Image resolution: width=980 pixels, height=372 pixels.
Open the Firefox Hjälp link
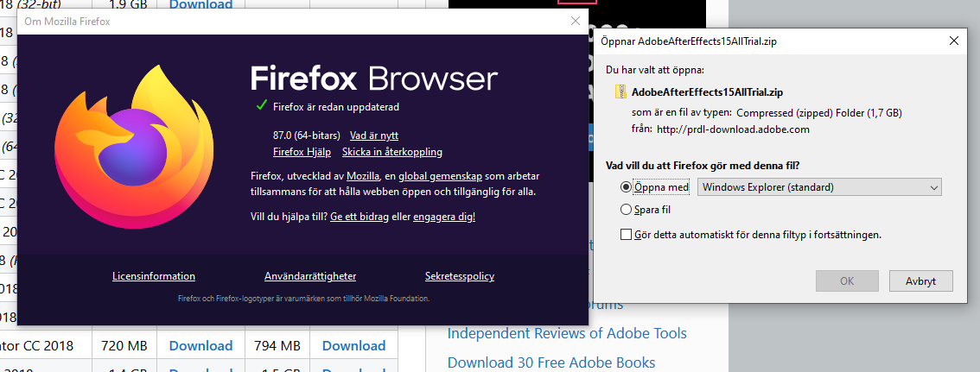(302, 152)
